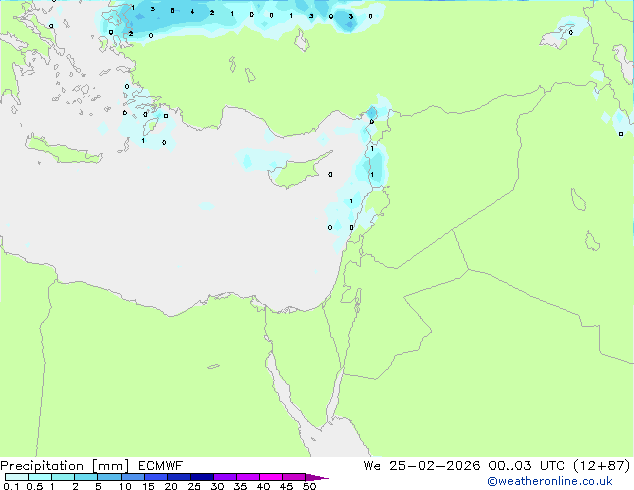Click the 'We' weekday label
This screenshot has width=634, height=490.
tap(372, 466)
